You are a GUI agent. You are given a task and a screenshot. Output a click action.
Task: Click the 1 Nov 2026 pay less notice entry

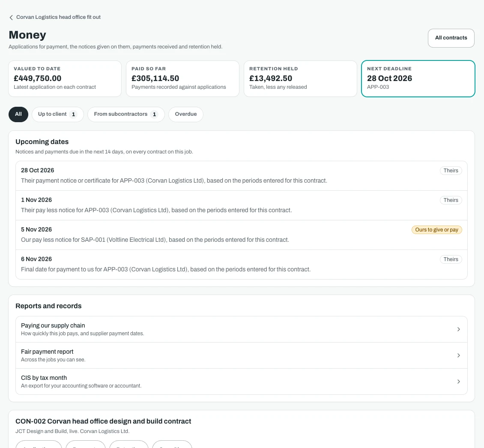click(242, 205)
